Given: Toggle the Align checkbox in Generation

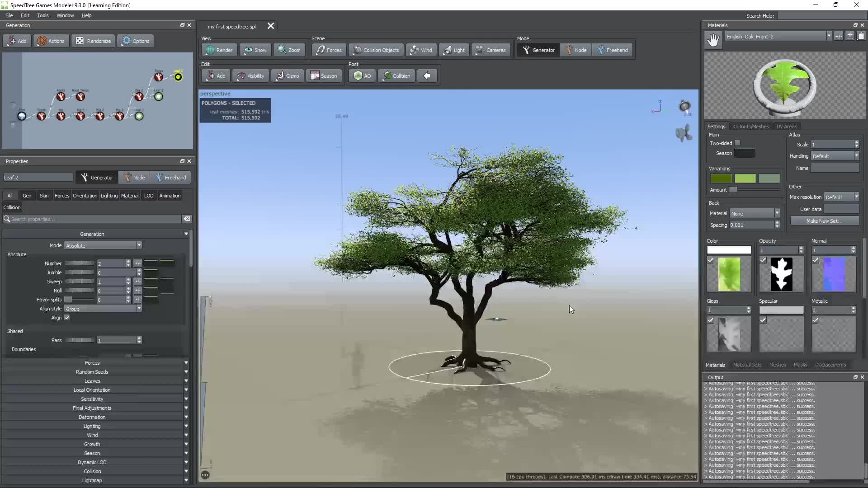Looking at the screenshot, I should (x=67, y=318).
